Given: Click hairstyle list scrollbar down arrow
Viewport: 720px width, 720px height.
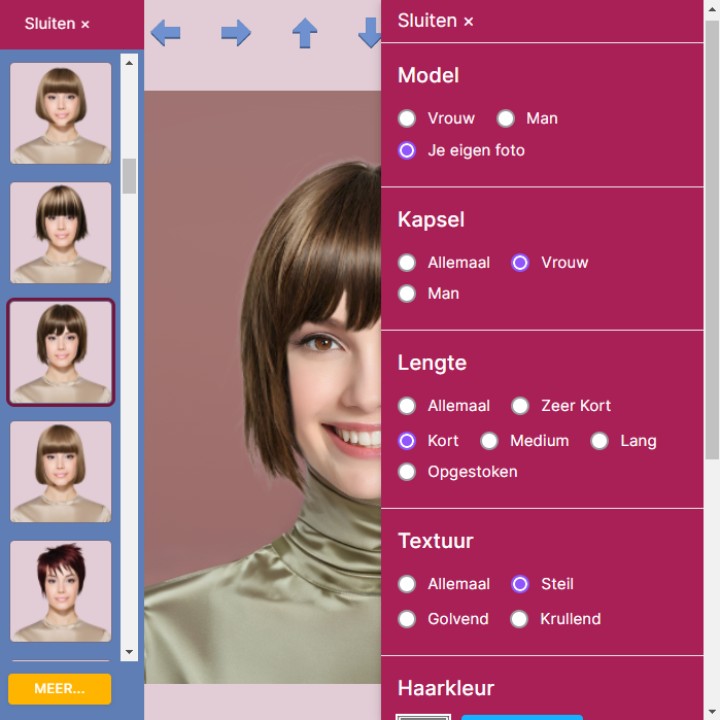Looking at the screenshot, I should coord(129,652).
